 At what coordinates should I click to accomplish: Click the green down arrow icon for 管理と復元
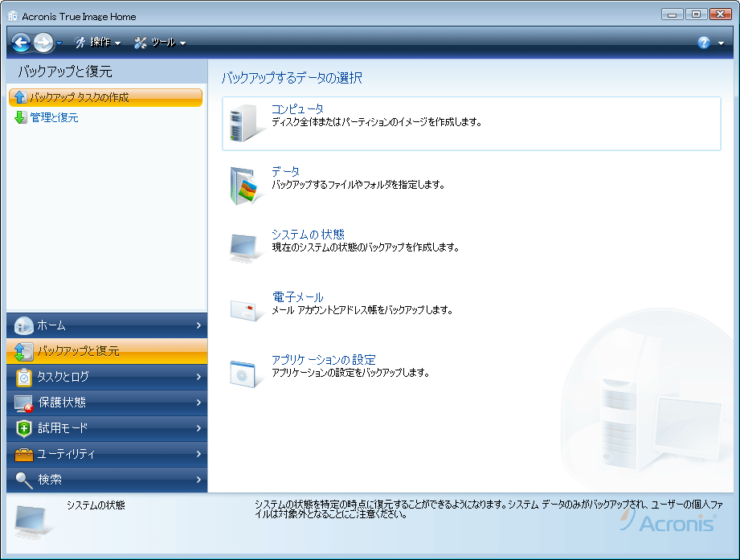coord(20,117)
